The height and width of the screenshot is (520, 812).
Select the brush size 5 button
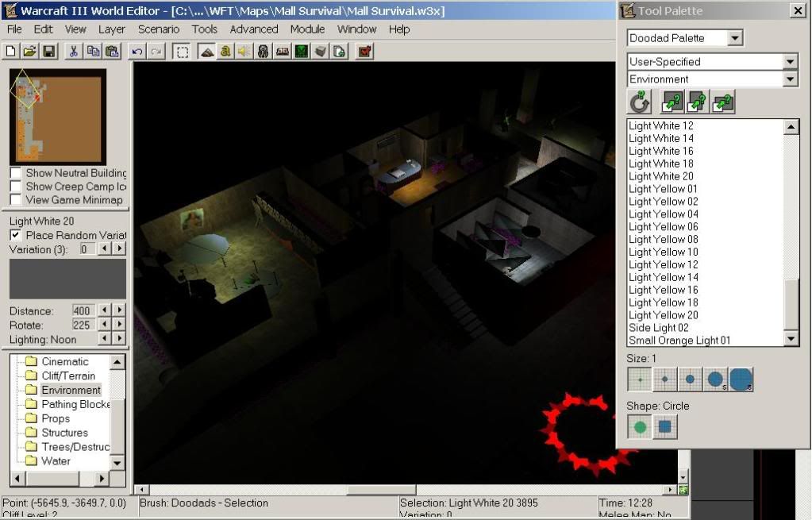click(x=716, y=379)
